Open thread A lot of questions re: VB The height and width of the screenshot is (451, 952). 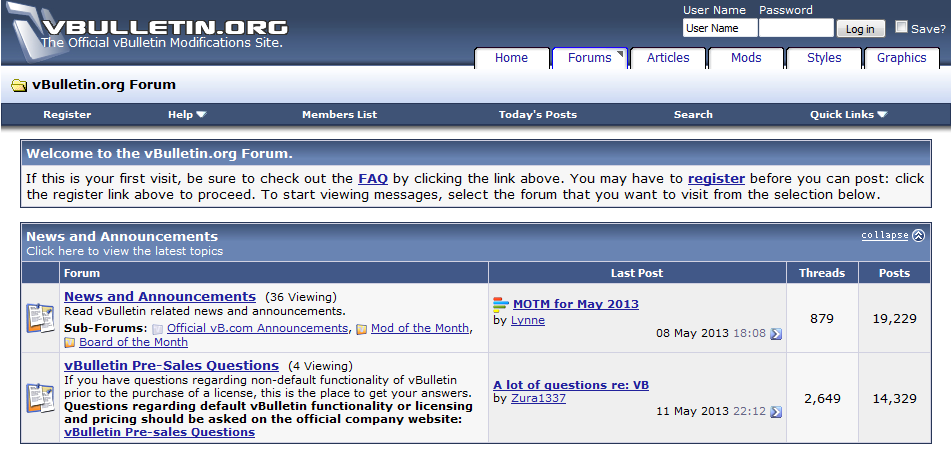point(571,385)
